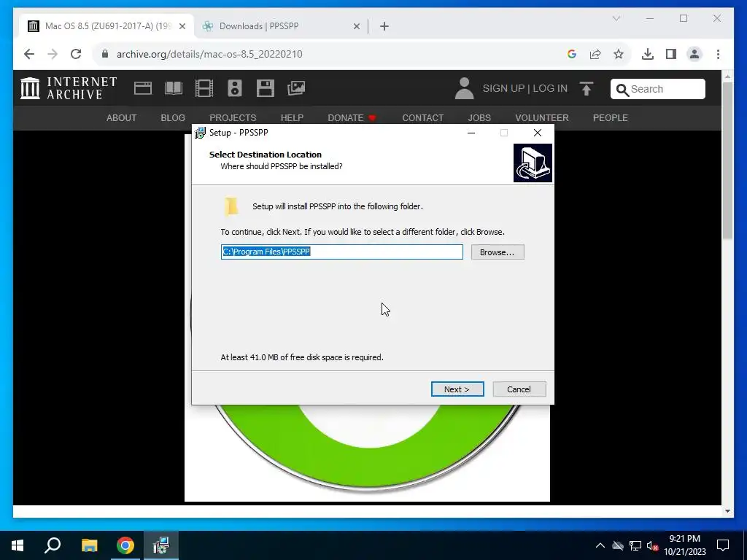This screenshot has height=560, width=747.
Task: Click the PPSSPP Setup title icon
Action: click(200, 133)
